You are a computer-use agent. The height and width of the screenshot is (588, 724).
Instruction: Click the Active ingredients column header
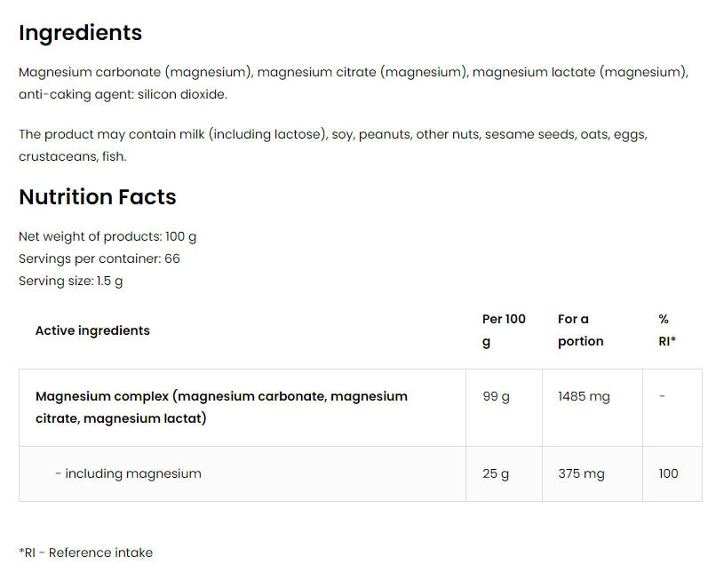pos(92,330)
